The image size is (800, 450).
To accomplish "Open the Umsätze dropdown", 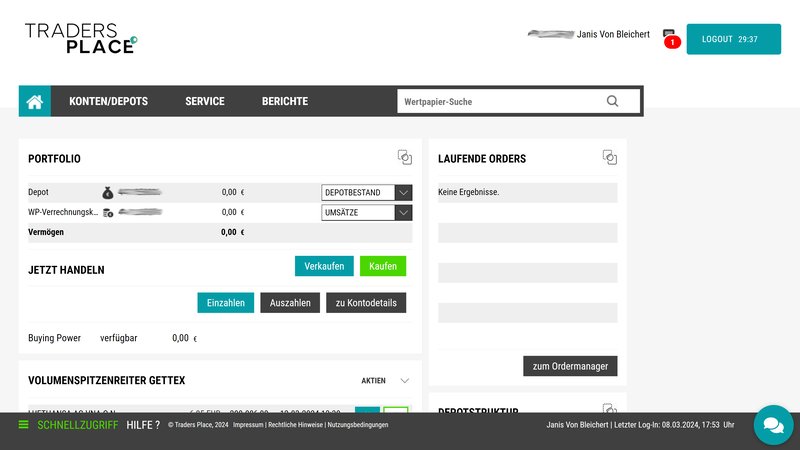I will click(x=366, y=212).
